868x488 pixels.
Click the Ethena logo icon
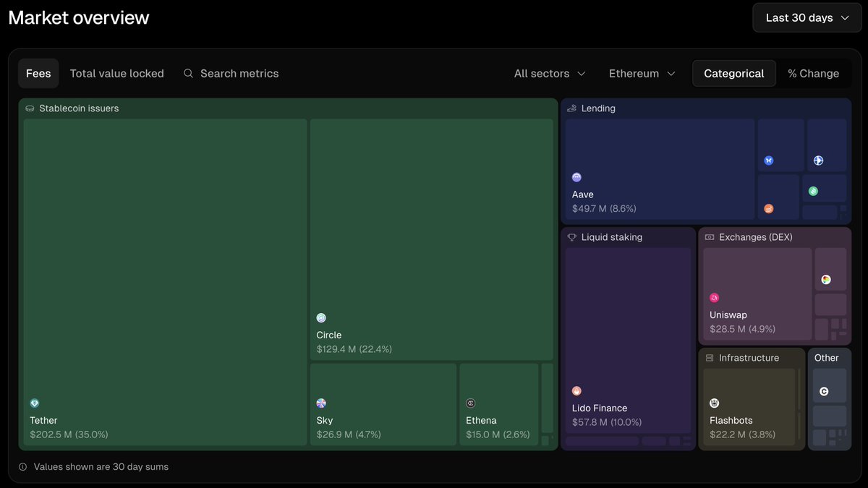click(471, 403)
